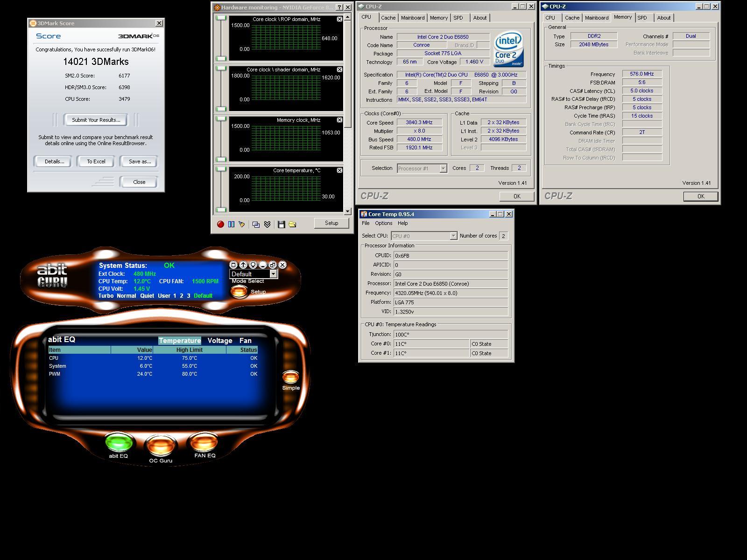The image size is (747, 560).
Task: Open the Mainboard tab in the CPU window
Action: 413,18
